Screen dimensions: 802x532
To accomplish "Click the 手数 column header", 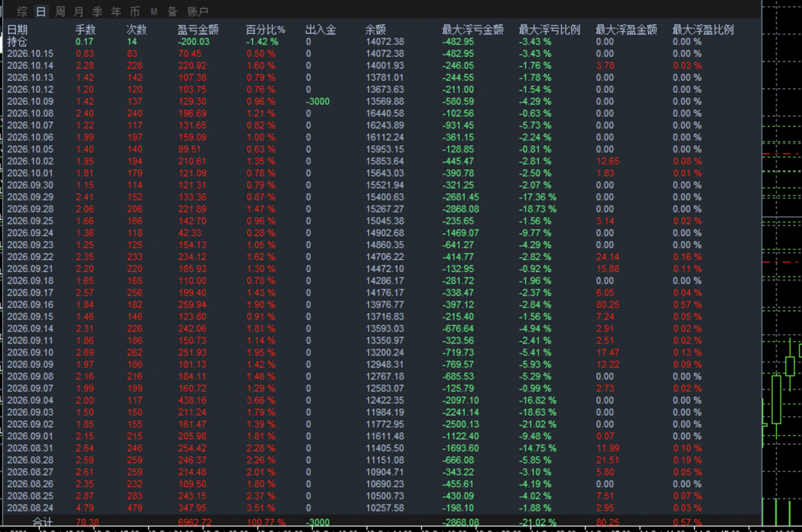I will point(86,29).
